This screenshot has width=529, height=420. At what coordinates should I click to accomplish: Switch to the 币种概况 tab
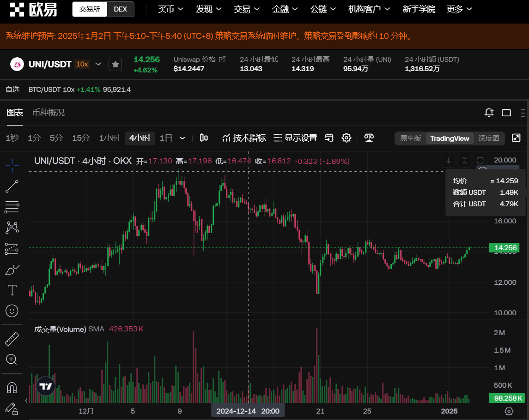[x=49, y=113]
